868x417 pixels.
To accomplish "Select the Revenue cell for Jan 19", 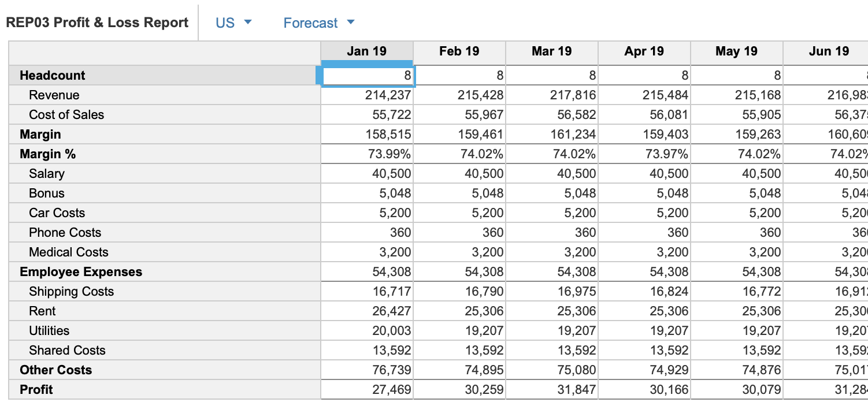I will (x=368, y=95).
